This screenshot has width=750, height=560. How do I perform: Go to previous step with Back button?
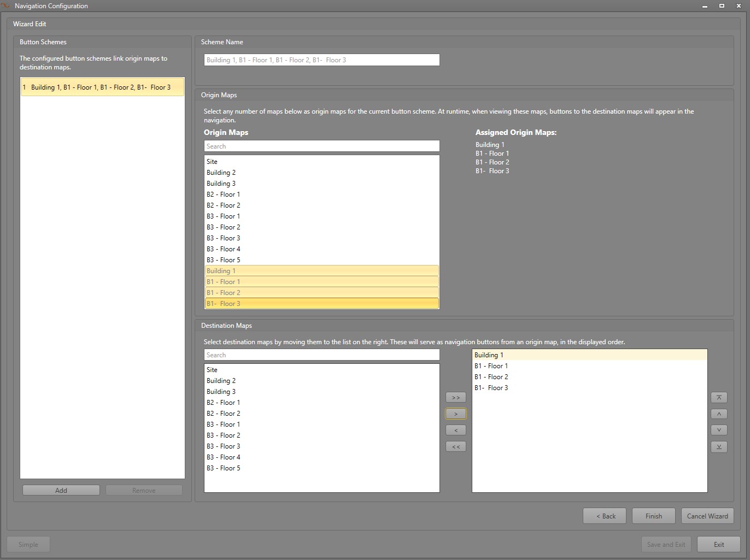605,516
